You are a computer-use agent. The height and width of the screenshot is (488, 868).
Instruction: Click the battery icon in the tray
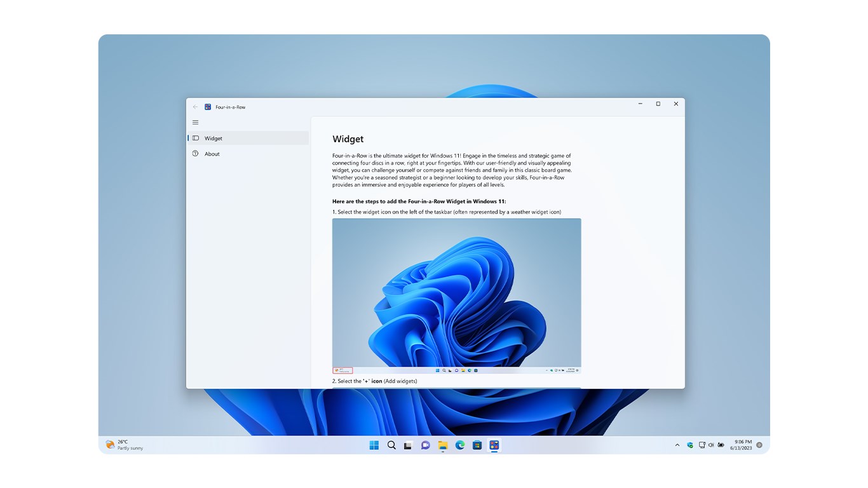point(721,445)
